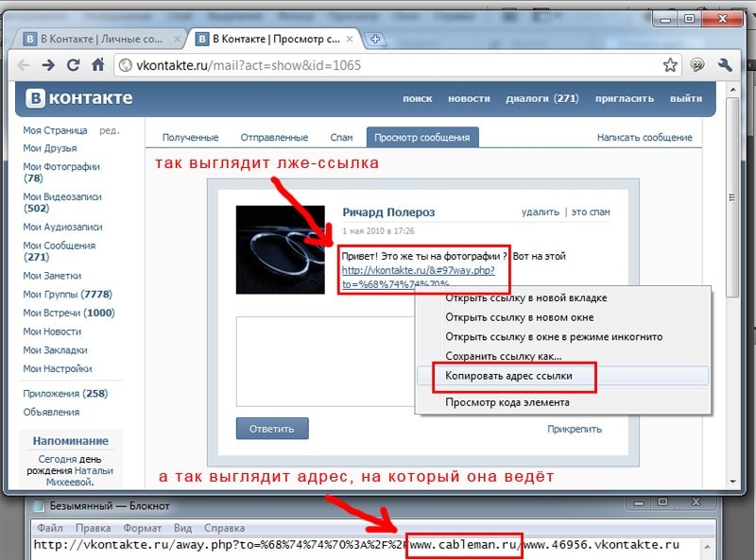Screen dimensions: 756x560
Task: Click the extension icon beside the star
Action: (x=697, y=65)
